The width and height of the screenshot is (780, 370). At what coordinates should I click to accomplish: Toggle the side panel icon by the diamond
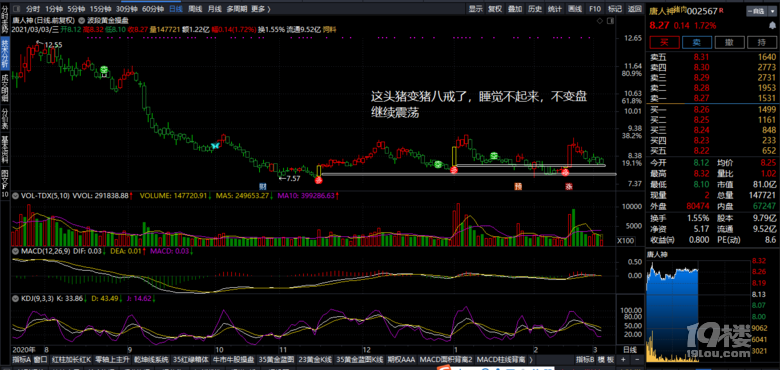(610, 21)
